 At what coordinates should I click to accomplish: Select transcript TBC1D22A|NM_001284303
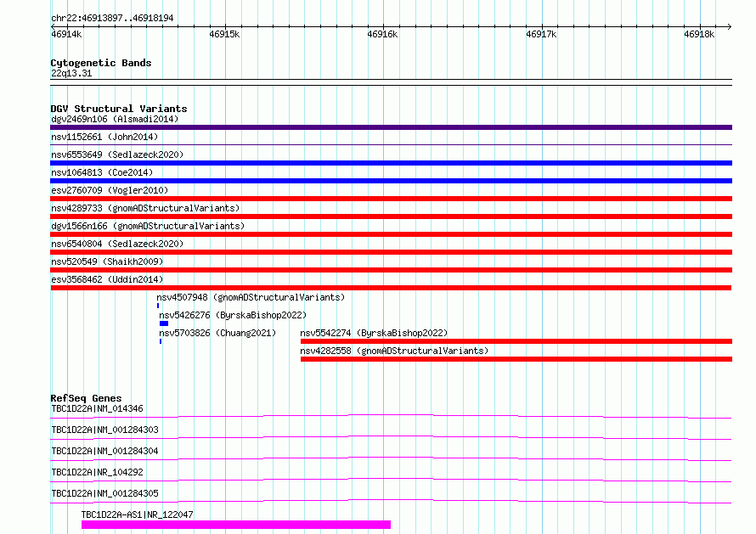[x=104, y=430]
